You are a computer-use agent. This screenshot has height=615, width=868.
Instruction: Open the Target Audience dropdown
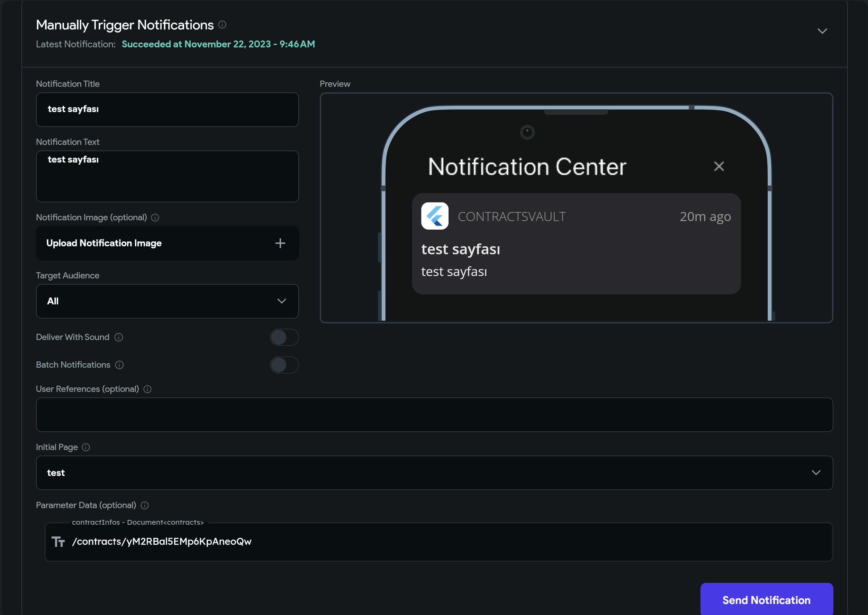(167, 301)
